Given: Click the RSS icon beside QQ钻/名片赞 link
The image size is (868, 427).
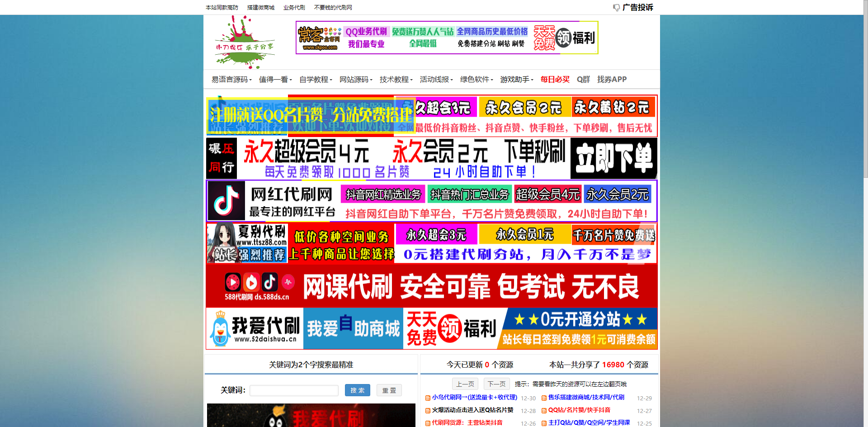Looking at the screenshot, I should [544, 411].
